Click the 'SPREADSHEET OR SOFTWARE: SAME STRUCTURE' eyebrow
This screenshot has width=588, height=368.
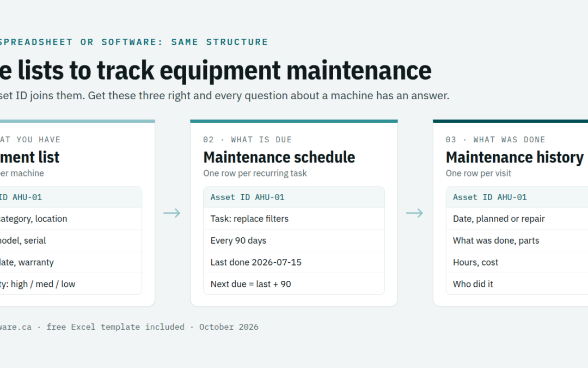134,42
